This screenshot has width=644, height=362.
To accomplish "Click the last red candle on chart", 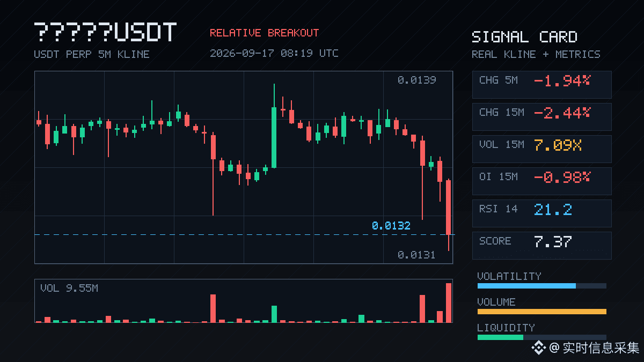I will pos(449,215).
